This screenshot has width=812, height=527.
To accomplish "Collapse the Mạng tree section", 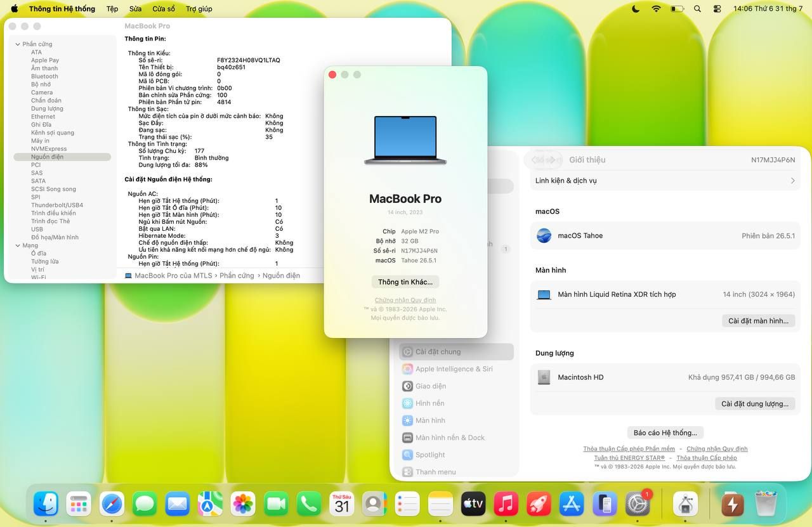I will coord(17,245).
